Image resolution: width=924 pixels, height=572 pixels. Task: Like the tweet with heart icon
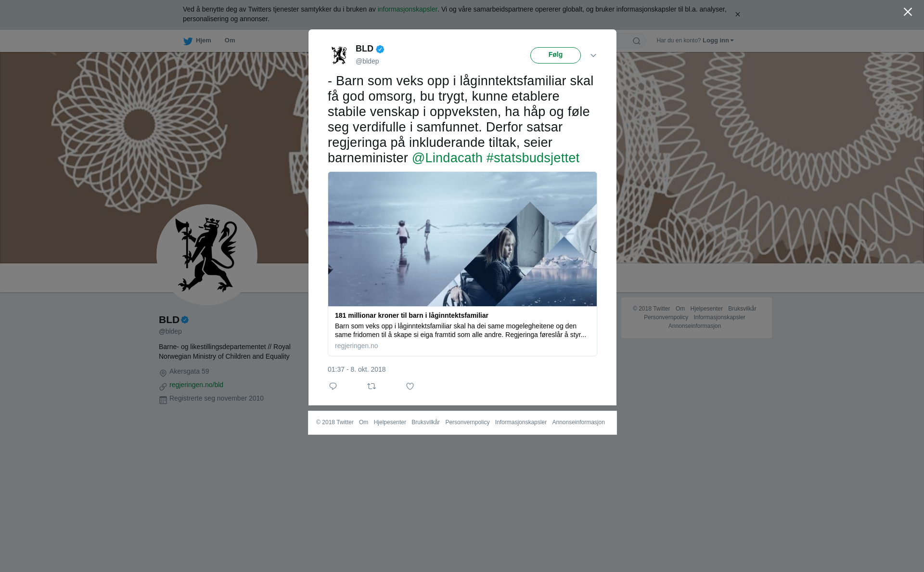tap(410, 386)
